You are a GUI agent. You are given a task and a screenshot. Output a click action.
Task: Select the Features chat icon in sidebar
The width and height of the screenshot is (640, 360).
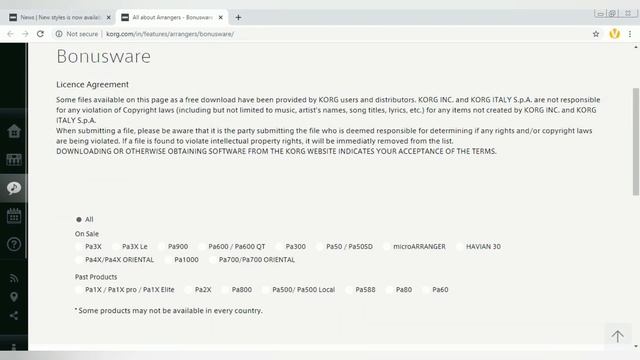(x=14, y=188)
